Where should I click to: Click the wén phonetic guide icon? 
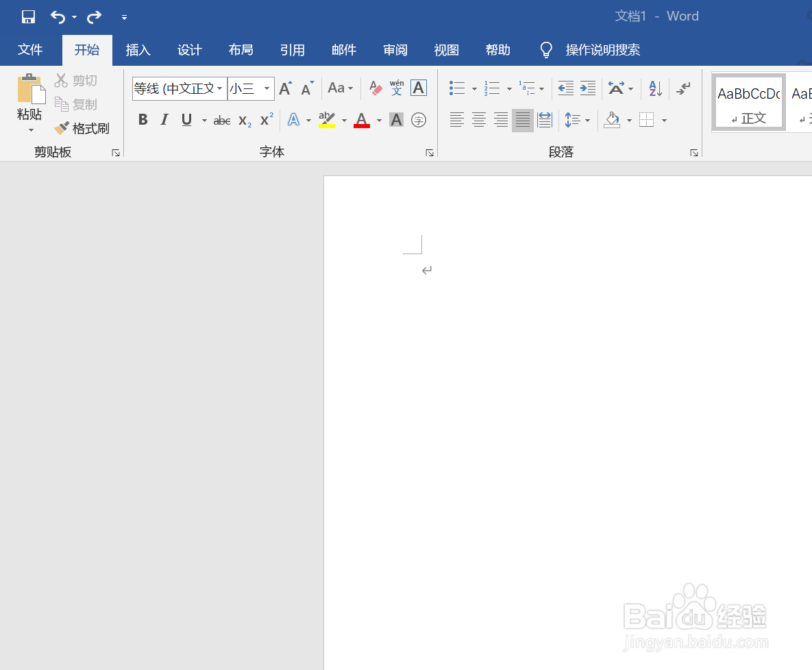click(397, 88)
